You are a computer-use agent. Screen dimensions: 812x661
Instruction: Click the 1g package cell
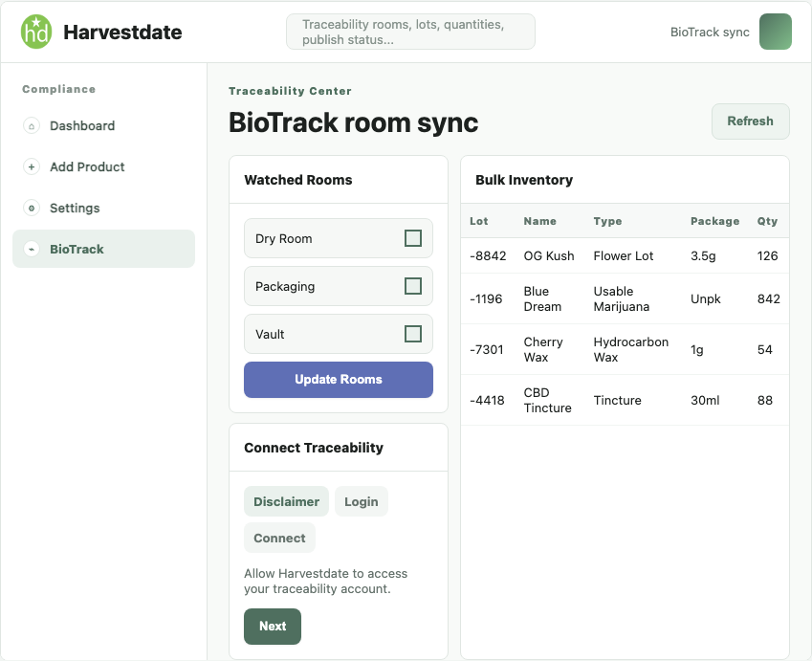[x=697, y=350]
